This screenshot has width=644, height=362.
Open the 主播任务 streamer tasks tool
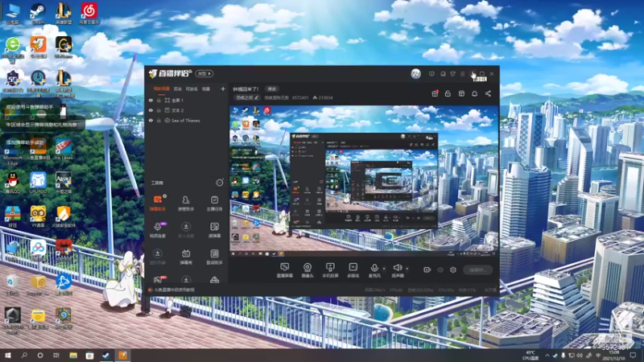(x=214, y=204)
